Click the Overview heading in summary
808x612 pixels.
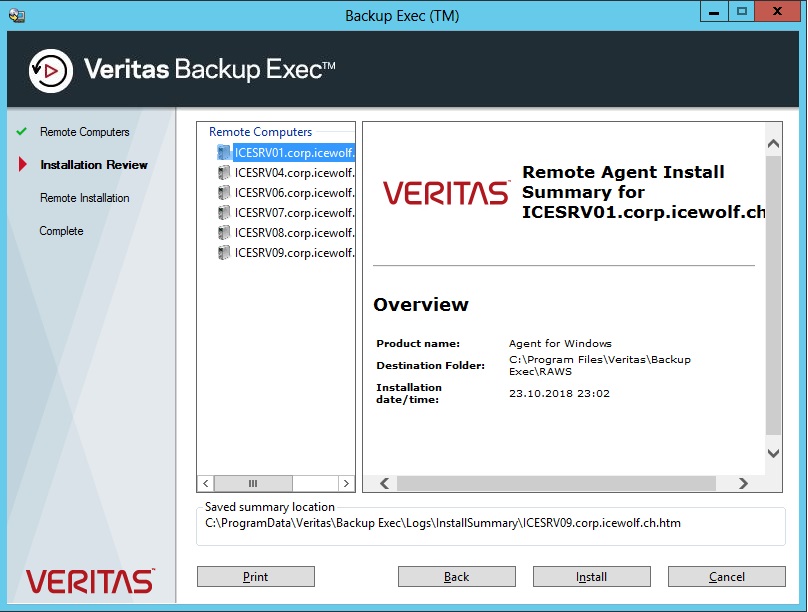421,304
